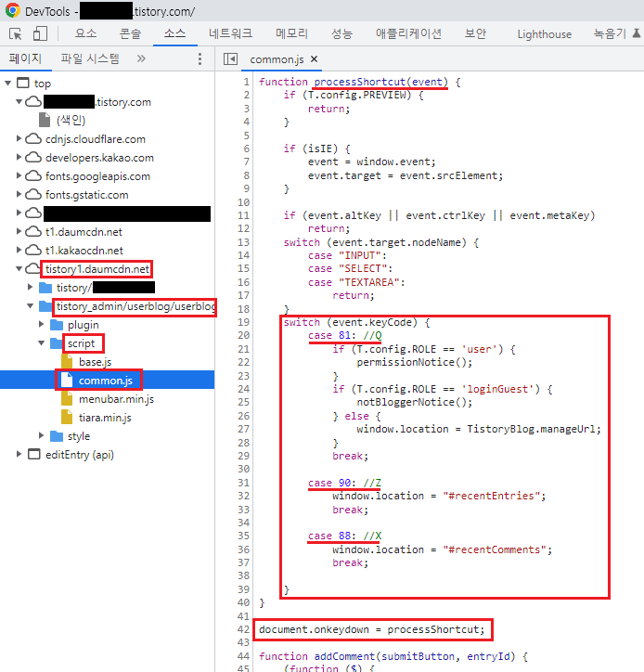Expand the plugin folder arrow
644x672 pixels.
(41, 324)
